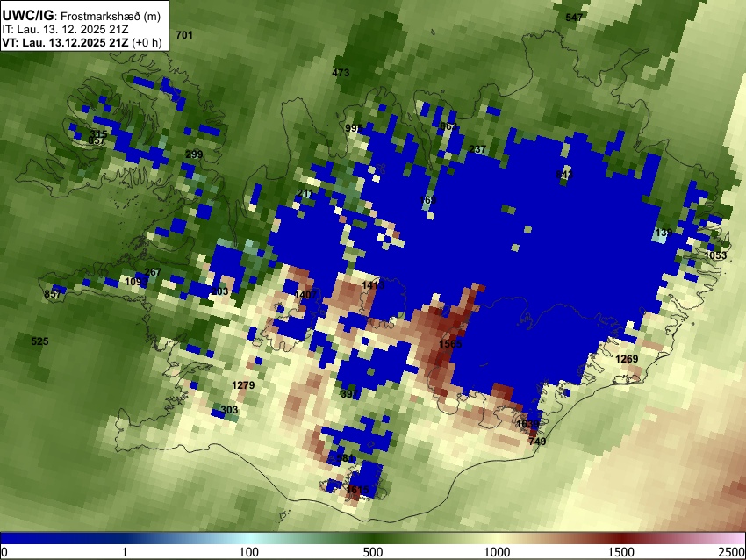Click the '843' height value on the map

tap(564, 175)
